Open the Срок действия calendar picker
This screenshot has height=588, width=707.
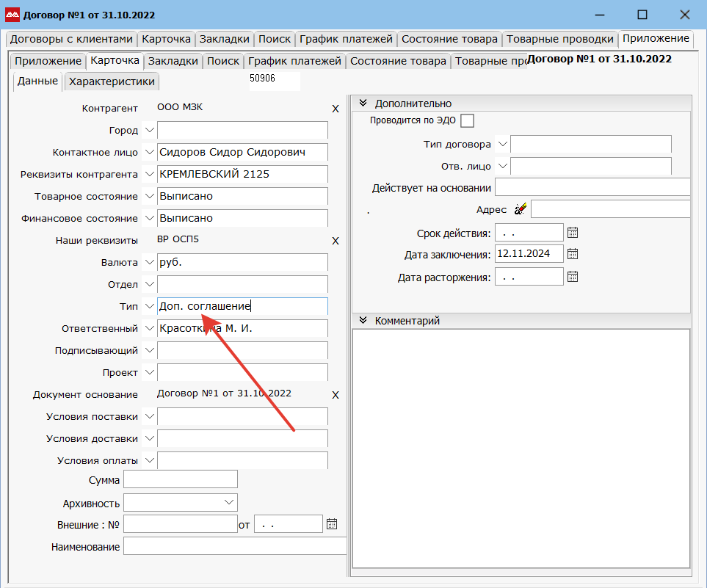572,233
